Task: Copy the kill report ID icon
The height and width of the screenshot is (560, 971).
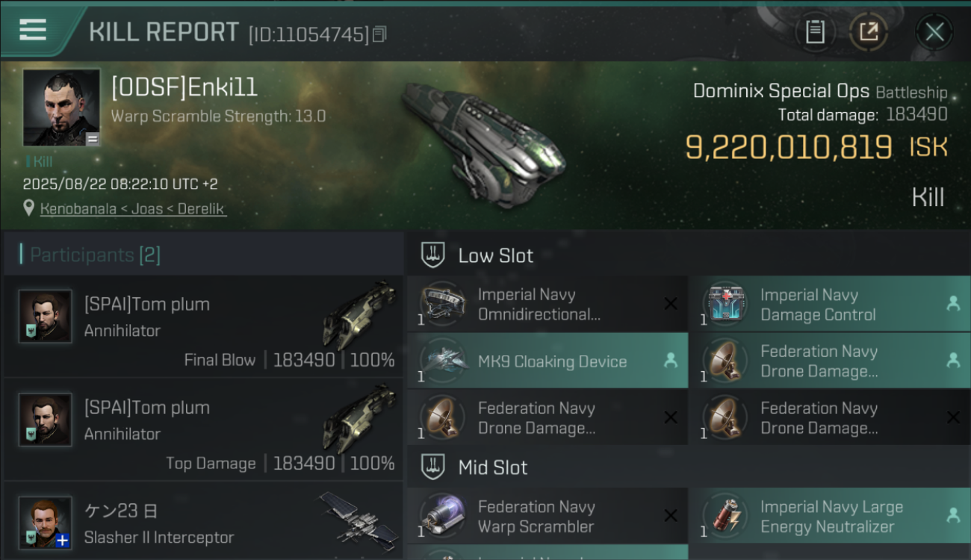Action: click(379, 34)
